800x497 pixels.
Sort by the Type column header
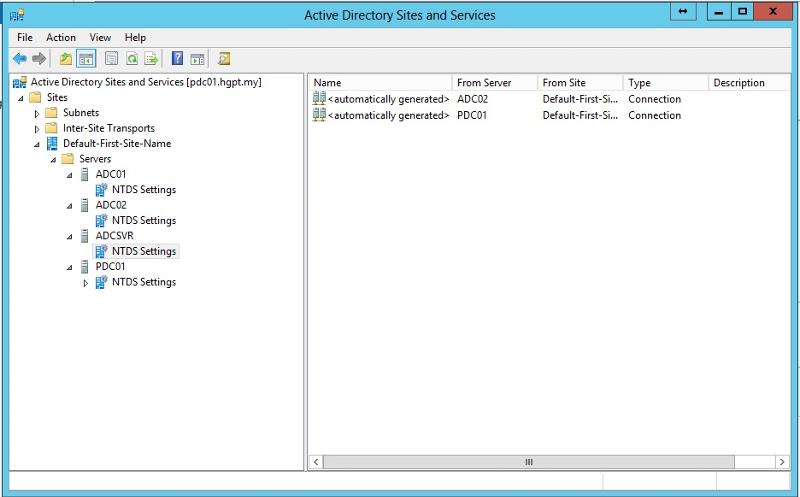(666, 82)
